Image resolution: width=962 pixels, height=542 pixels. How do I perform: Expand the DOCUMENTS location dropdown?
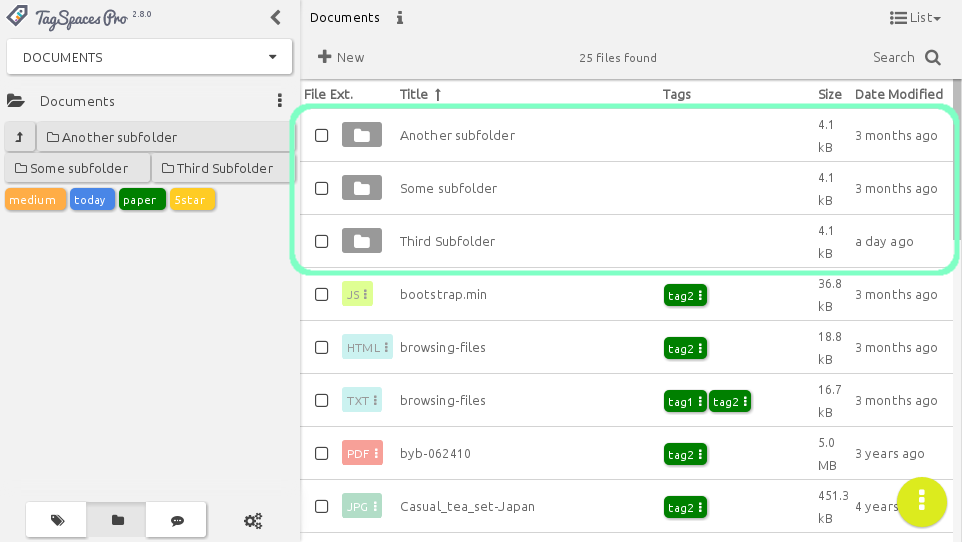click(150, 57)
